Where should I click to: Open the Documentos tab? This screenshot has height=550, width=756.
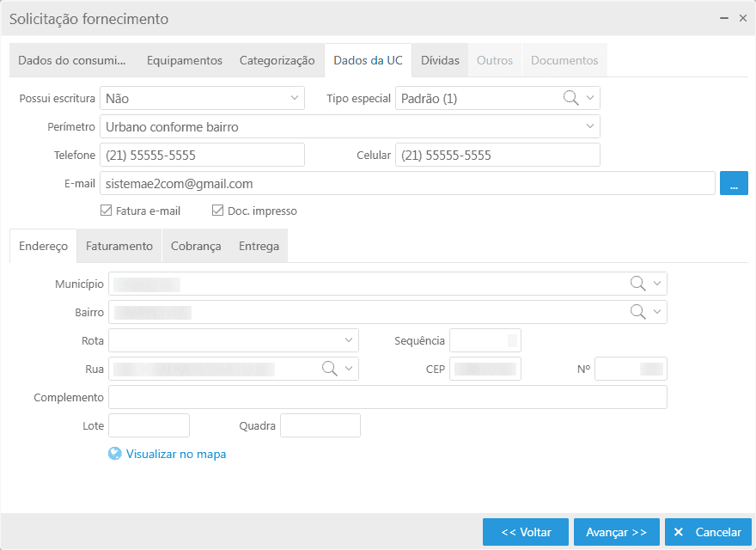click(564, 60)
